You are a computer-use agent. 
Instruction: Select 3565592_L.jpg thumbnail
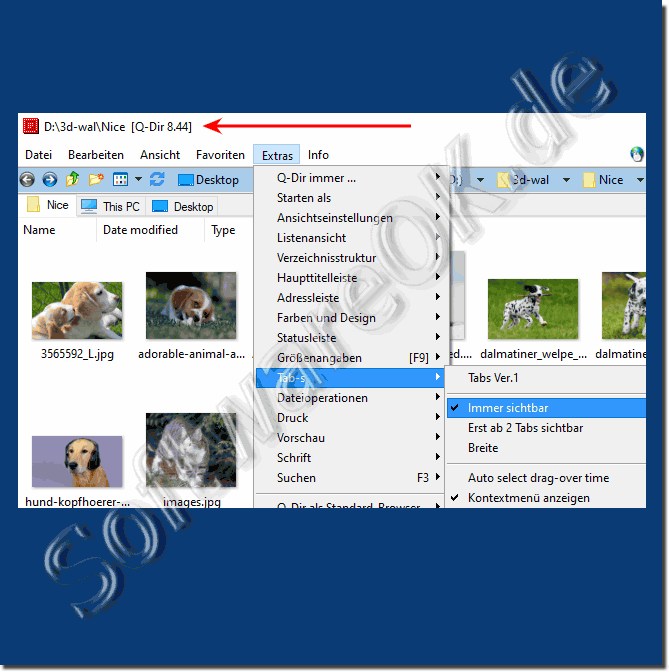tap(77, 310)
